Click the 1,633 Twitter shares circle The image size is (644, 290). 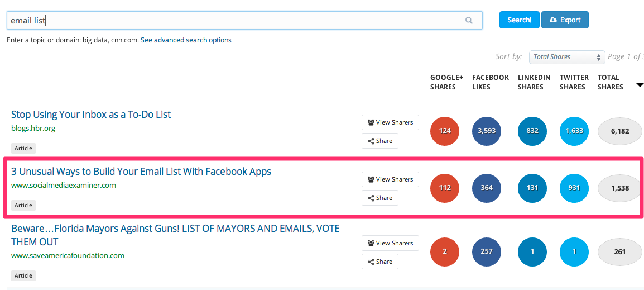click(x=574, y=131)
